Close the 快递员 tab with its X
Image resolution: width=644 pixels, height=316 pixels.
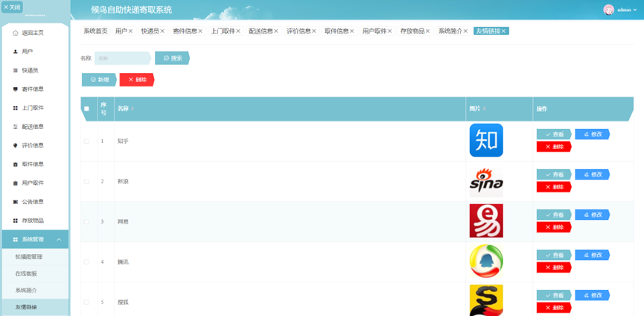coord(162,31)
